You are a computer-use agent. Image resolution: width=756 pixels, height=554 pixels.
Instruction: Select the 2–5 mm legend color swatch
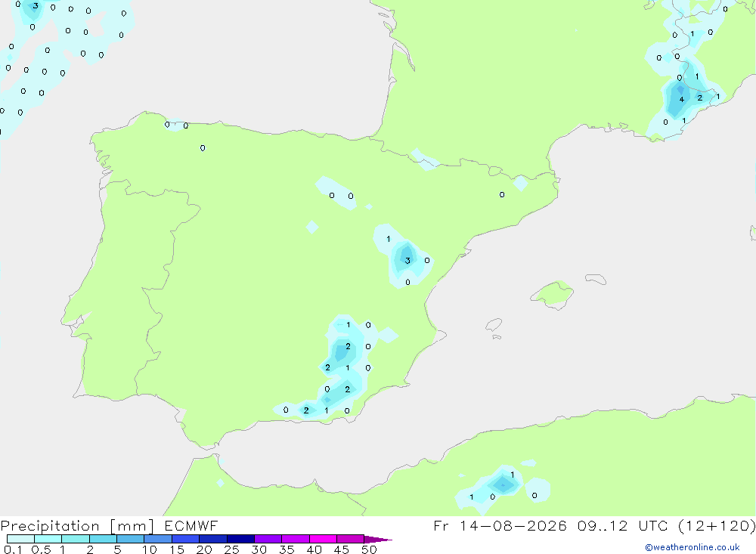(103, 539)
